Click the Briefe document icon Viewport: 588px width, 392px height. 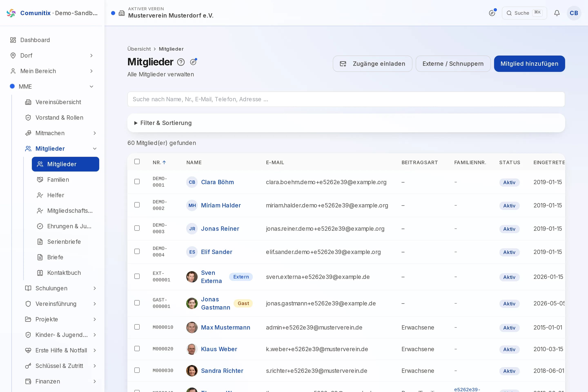point(40,257)
